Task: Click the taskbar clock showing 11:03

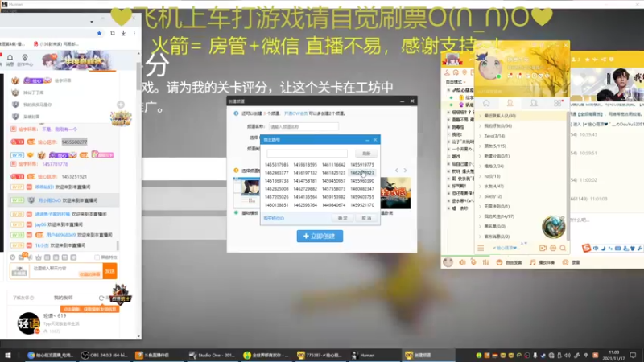Action: (x=613, y=355)
